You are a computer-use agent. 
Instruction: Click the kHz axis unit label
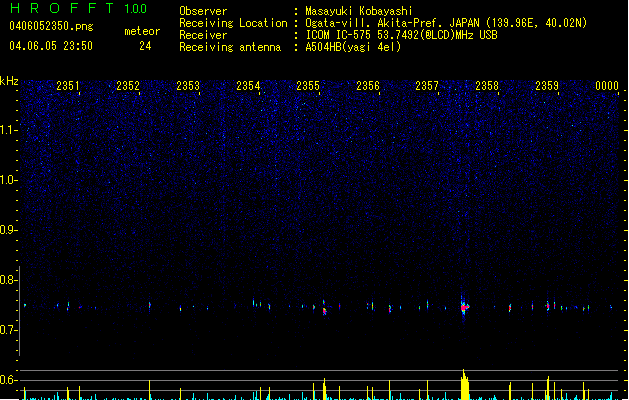(9, 81)
